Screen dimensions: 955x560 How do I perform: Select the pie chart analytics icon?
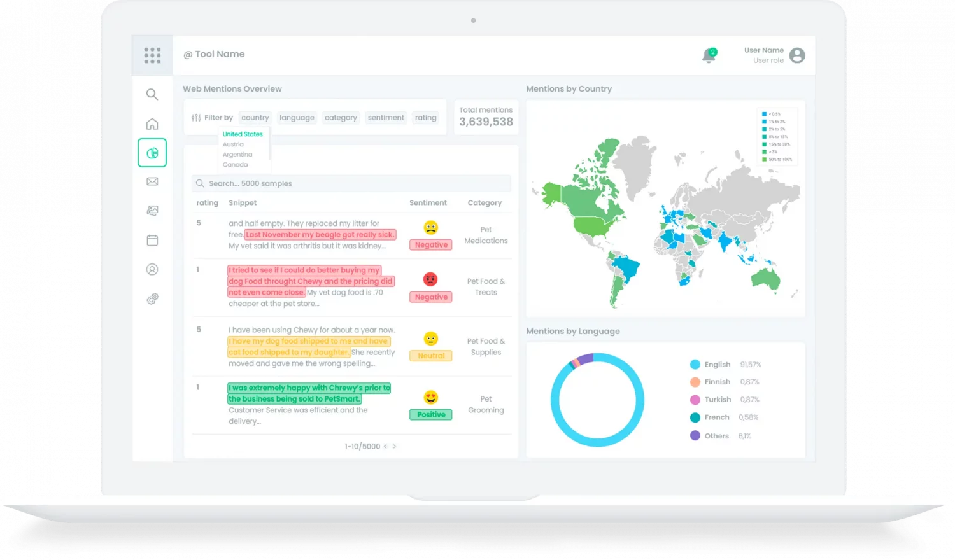click(x=152, y=153)
